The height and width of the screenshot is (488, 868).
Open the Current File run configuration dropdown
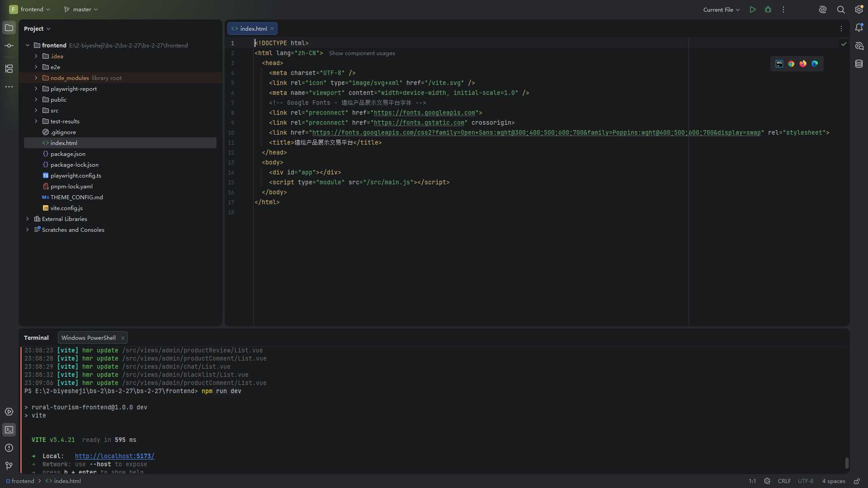pos(722,9)
